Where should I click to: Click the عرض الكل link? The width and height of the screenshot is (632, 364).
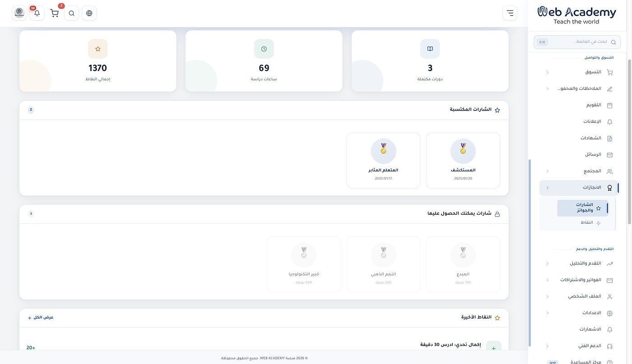[x=41, y=318]
